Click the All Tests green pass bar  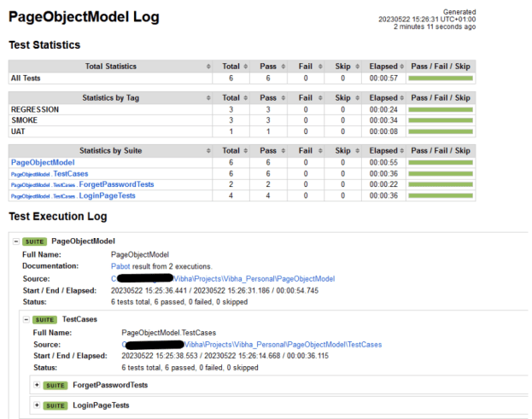point(440,78)
